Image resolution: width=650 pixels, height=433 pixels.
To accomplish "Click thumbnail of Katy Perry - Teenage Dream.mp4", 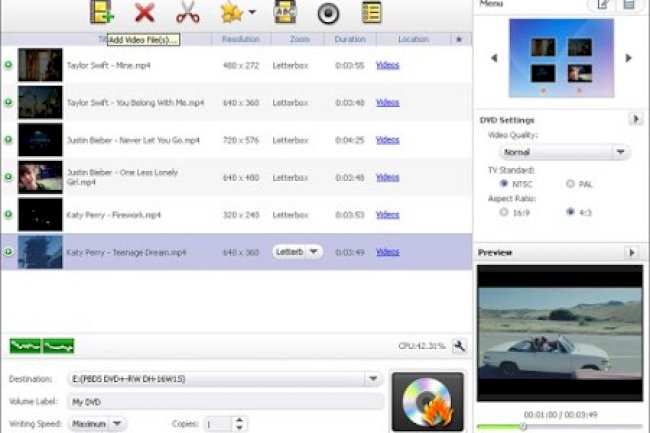I will click(x=40, y=252).
